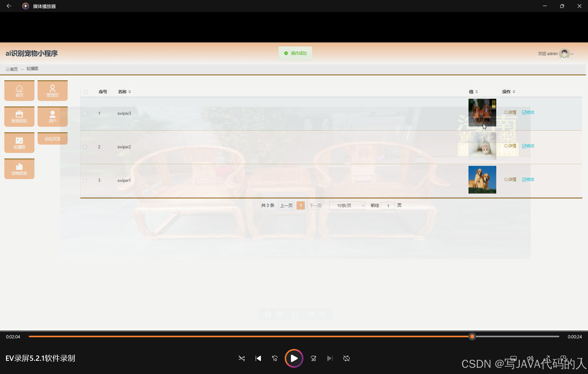The width and height of the screenshot is (588, 374).
Task: Play the video
Action: click(294, 358)
